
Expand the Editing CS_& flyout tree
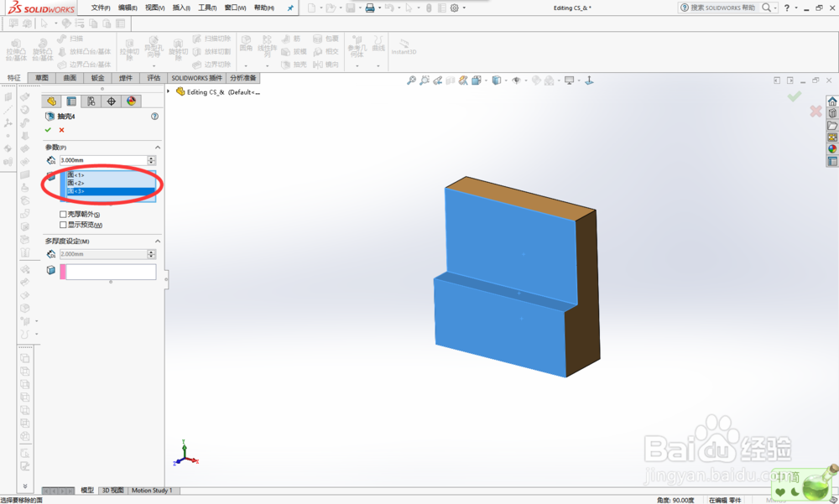pyautogui.click(x=169, y=91)
